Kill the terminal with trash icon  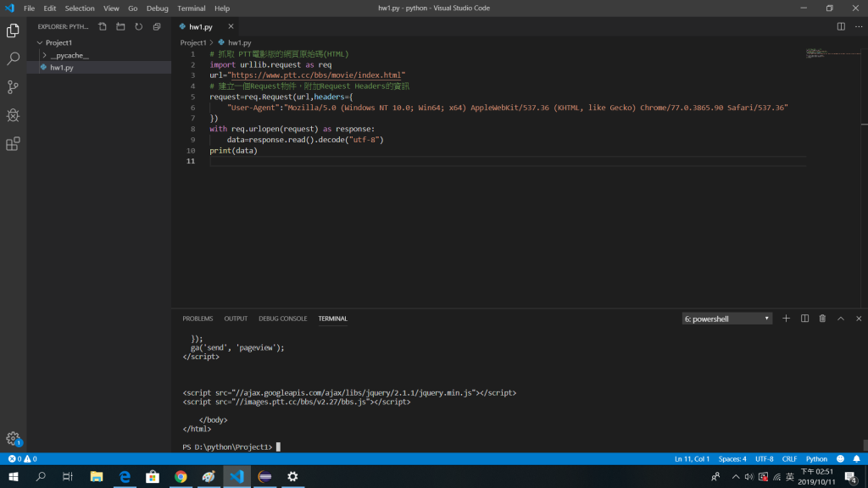click(822, 319)
